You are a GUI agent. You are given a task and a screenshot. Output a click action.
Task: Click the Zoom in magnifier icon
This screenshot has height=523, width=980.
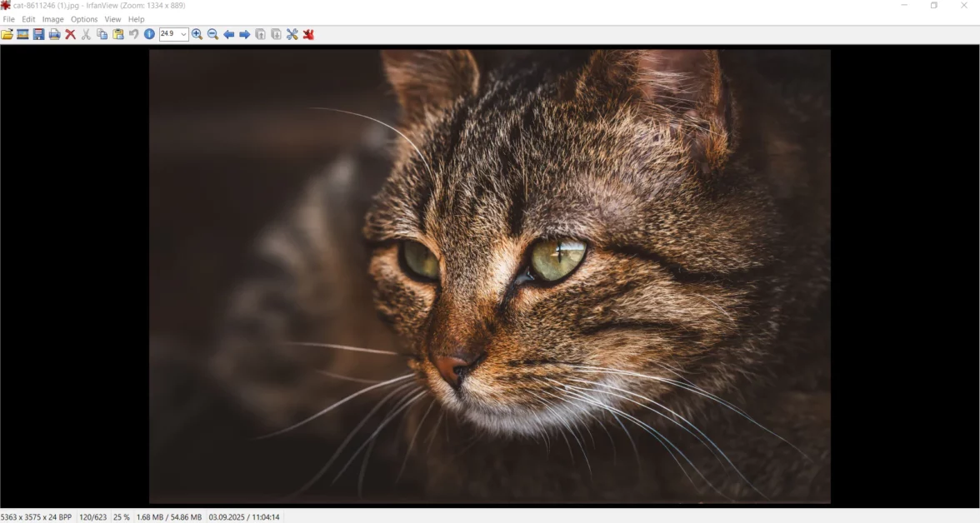point(197,34)
